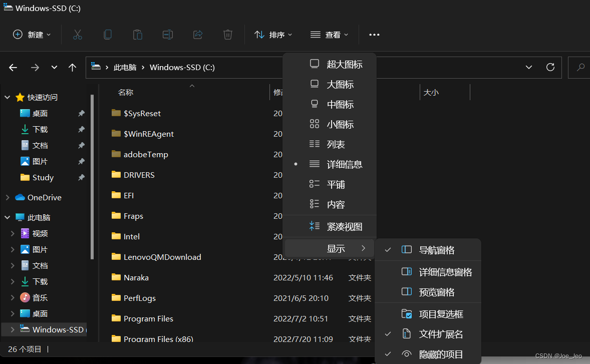Refresh the current folder view

[x=550, y=67]
